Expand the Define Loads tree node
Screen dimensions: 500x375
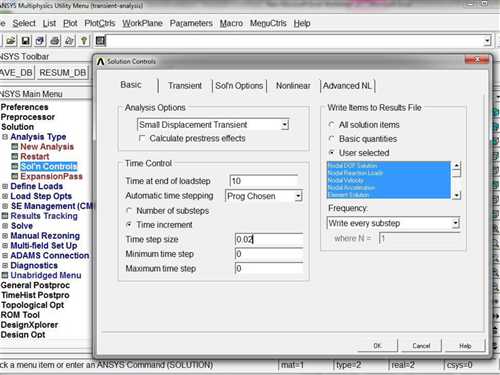pyautogui.click(x=5, y=186)
